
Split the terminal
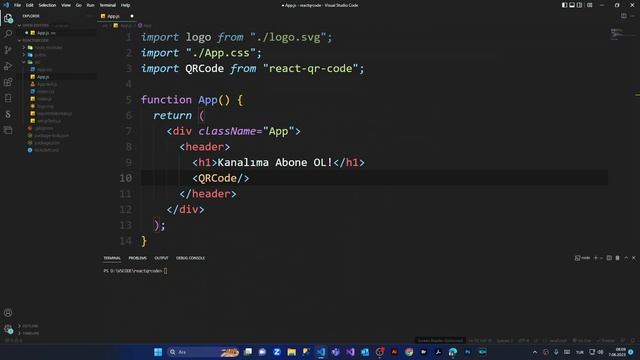[x=609, y=258]
